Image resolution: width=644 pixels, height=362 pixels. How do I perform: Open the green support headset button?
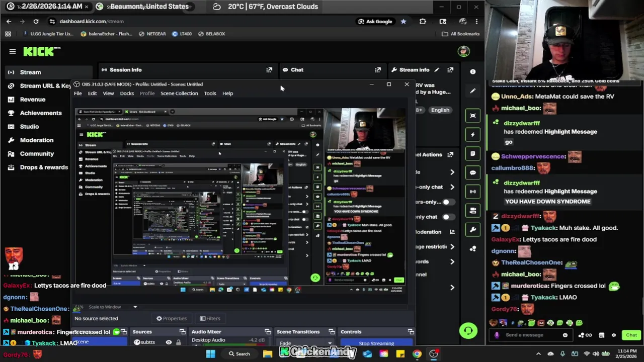point(468,330)
